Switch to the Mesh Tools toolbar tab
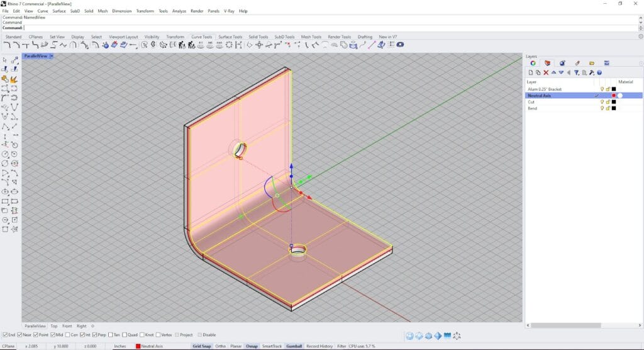Screen dimensions: 644x350 [x=311, y=37]
